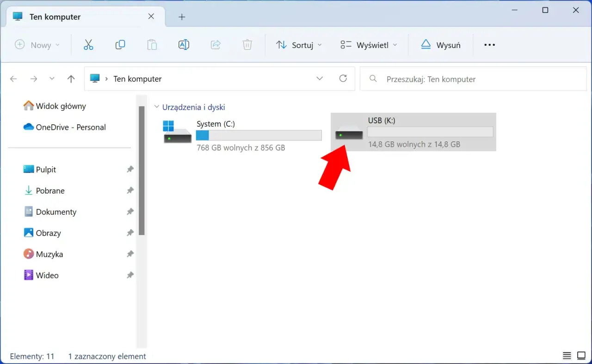Open OneDrive - Personal in the sidebar
The width and height of the screenshot is (592, 364).
pyautogui.click(x=70, y=127)
